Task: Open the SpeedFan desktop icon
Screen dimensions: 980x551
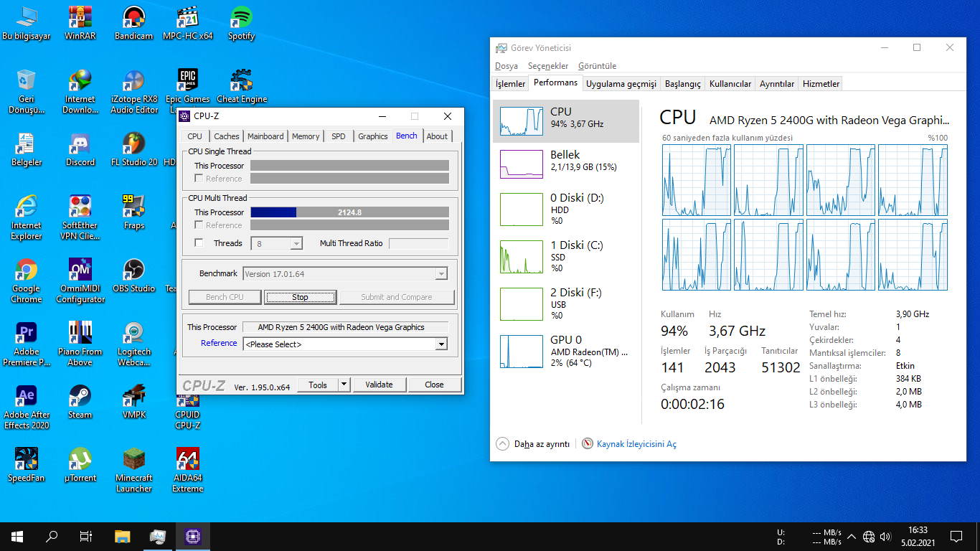Action: click(27, 465)
